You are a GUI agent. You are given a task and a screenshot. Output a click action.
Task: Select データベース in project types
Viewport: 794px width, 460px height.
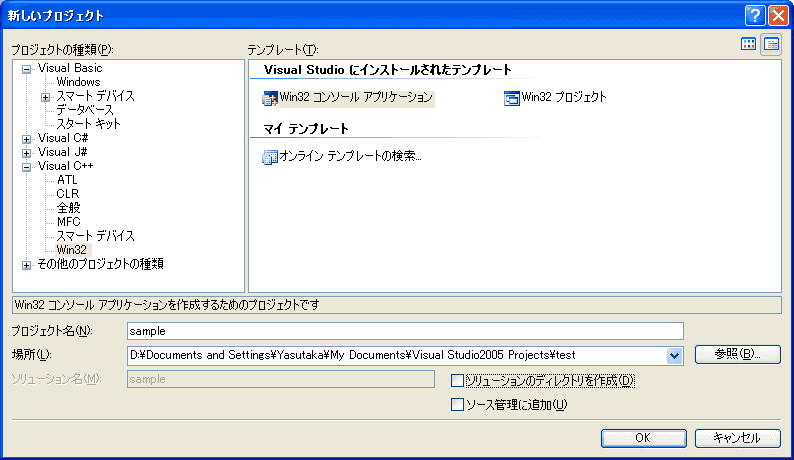pyautogui.click(x=85, y=110)
